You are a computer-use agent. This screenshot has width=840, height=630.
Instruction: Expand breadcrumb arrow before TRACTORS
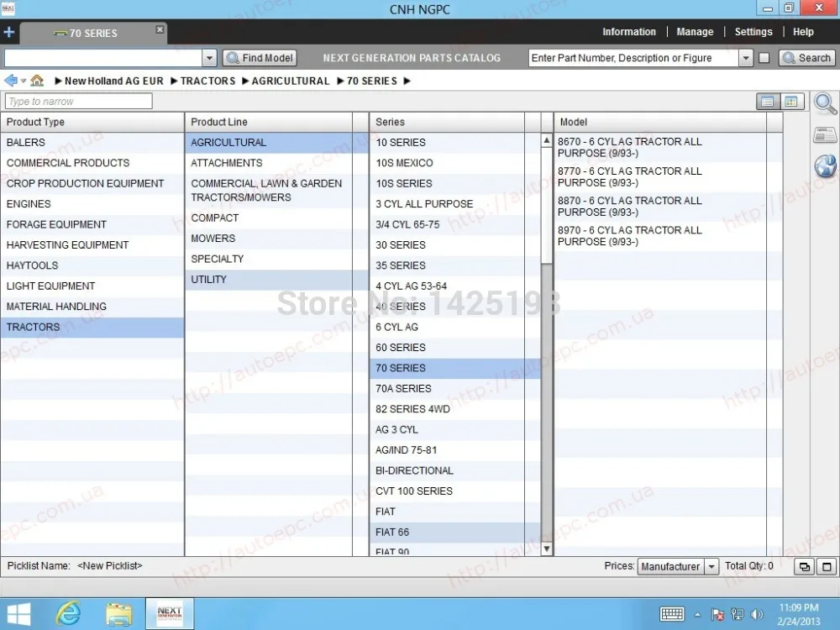click(174, 81)
